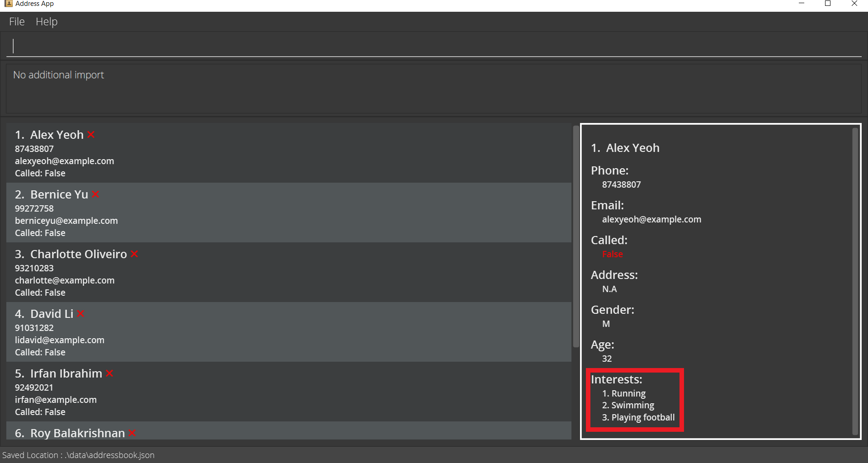Click the red X icon beside Alex Yeoh
This screenshot has width=868, height=463.
pyautogui.click(x=91, y=135)
